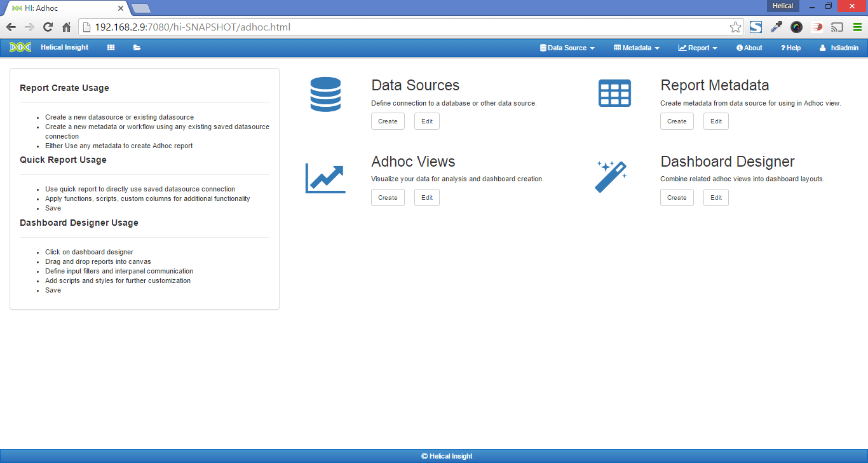868x463 pixels.
Task: Click the Dashboard Designer heading
Action: pyautogui.click(x=728, y=162)
